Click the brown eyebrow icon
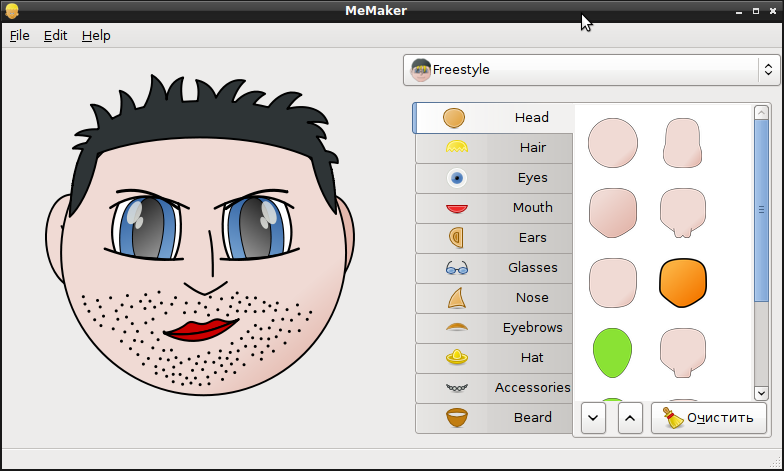The image size is (784, 471). [456, 328]
